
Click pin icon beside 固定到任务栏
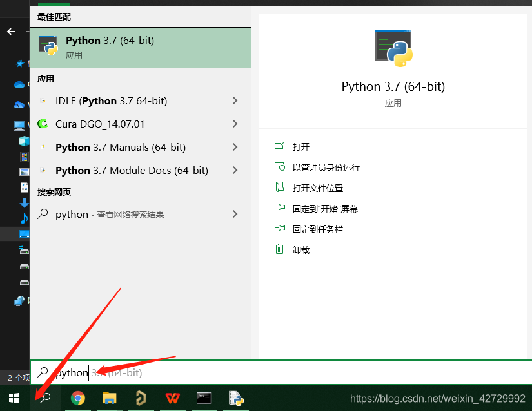point(280,227)
